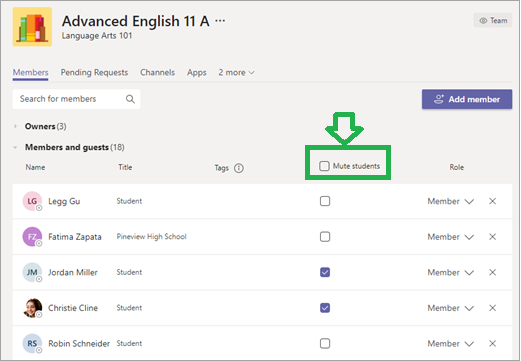521x361 pixels.
Task: Unmute Christie Cline via the checked box
Action: coord(325,308)
